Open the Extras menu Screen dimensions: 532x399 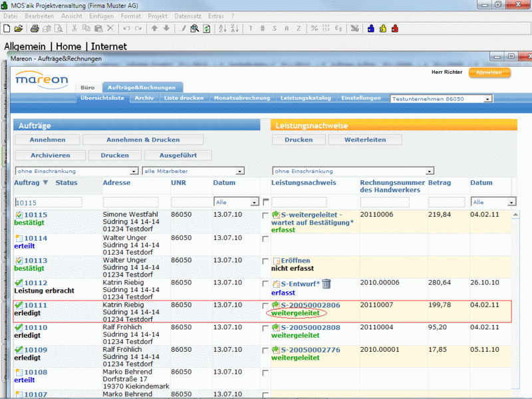[215, 16]
